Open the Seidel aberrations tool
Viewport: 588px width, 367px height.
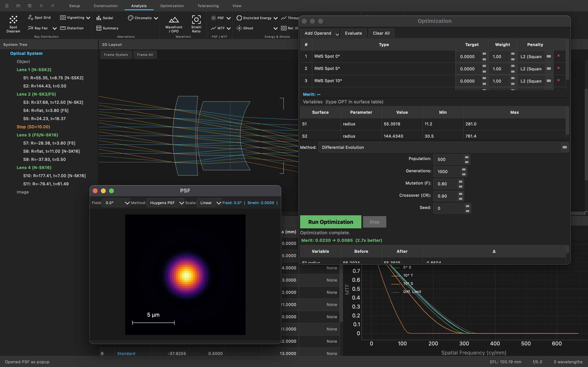click(105, 18)
